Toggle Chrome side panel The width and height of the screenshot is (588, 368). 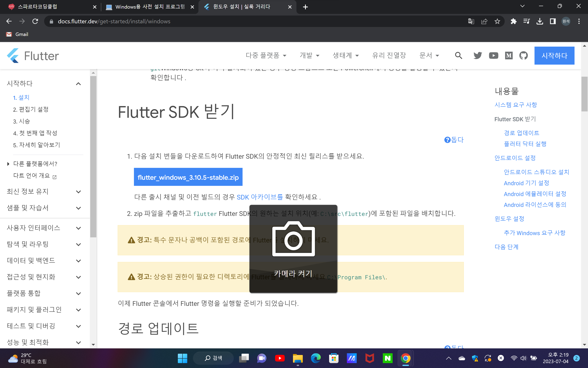point(553,21)
